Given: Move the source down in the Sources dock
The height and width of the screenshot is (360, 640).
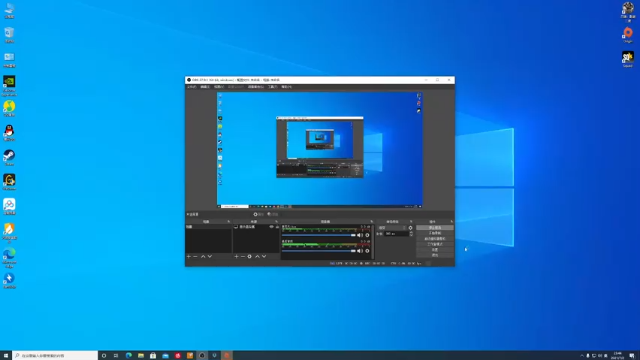Looking at the screenshot, I should 264,256.
